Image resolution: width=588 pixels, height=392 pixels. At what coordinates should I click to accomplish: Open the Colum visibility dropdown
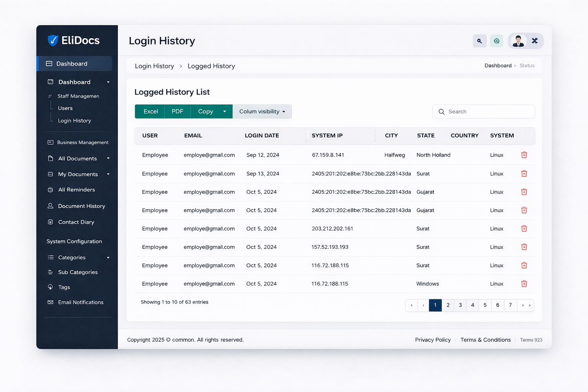(262, 111)
